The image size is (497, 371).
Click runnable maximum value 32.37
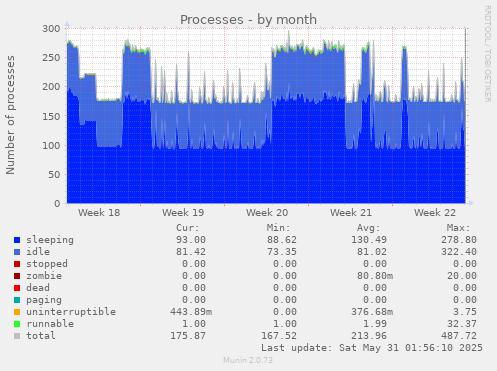click(x=462, y=324)
